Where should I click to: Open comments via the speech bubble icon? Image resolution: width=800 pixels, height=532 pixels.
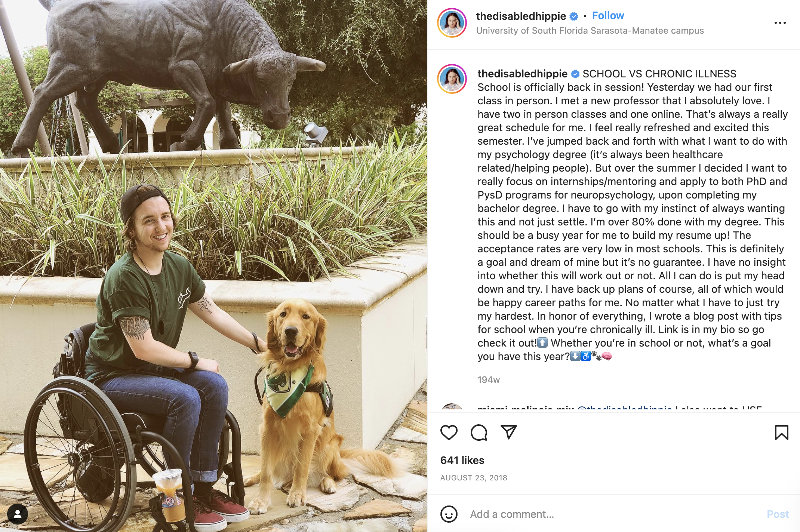click(479, 433)
